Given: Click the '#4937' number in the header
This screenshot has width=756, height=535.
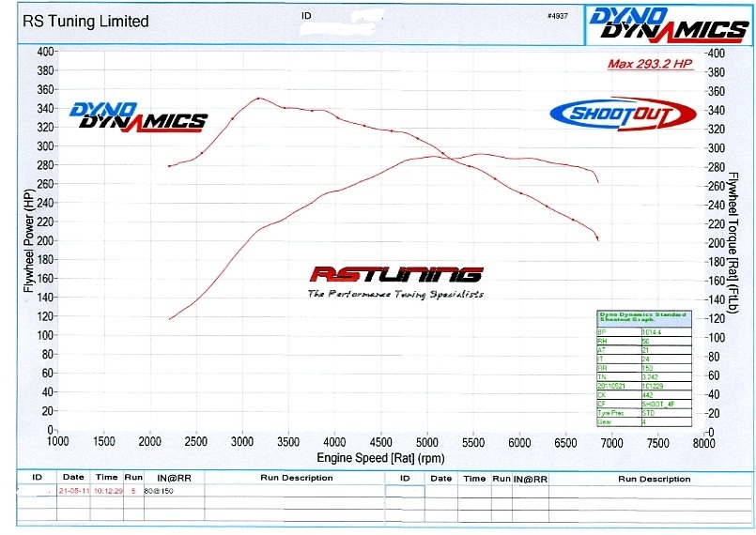Looking at the screenshot, I should [557, 16].
